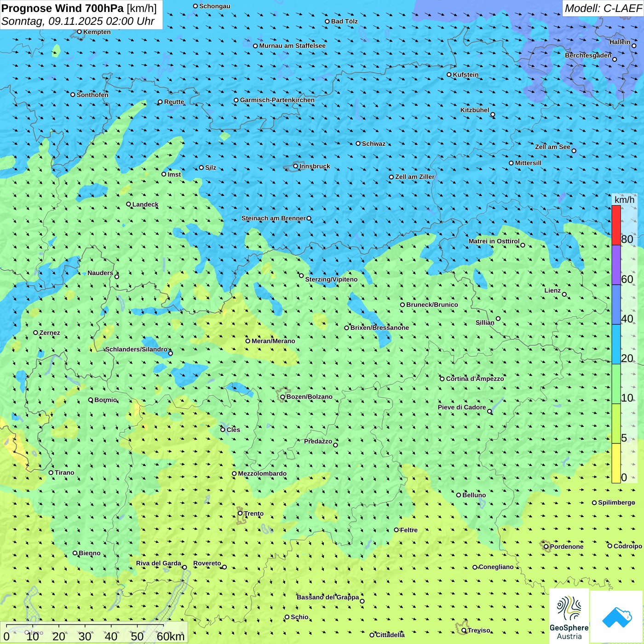Select the Meran/Merano label
Image resolution: width=644 pixels, height=644 pixels.
[273, 341]
